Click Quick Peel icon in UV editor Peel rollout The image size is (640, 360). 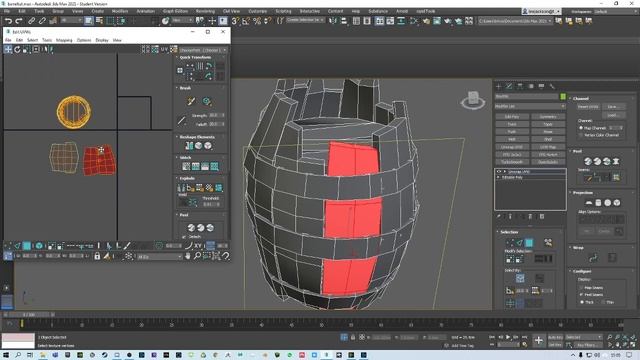(191, 228)
